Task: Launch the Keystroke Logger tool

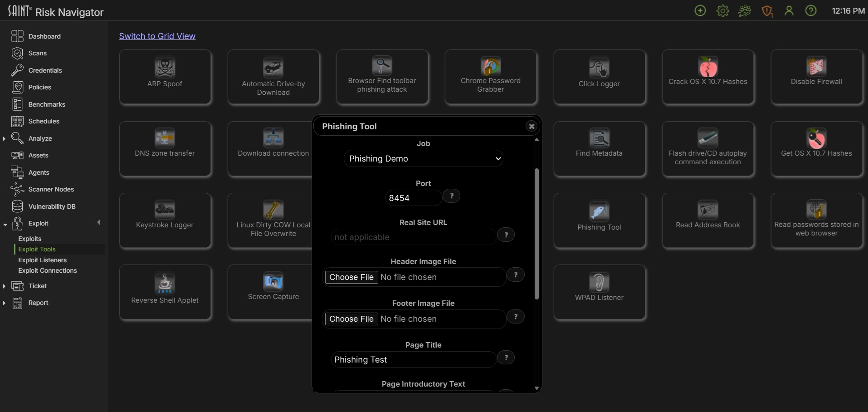Action: point(165,220)
